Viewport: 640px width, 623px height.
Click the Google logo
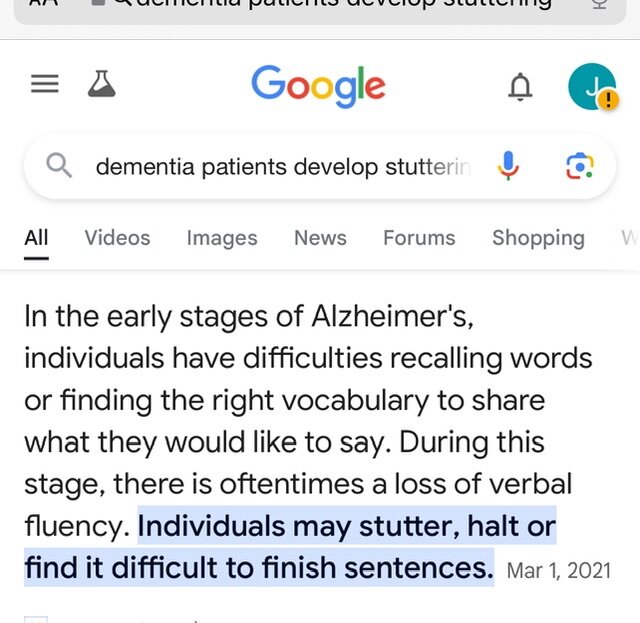pos(318,86)
